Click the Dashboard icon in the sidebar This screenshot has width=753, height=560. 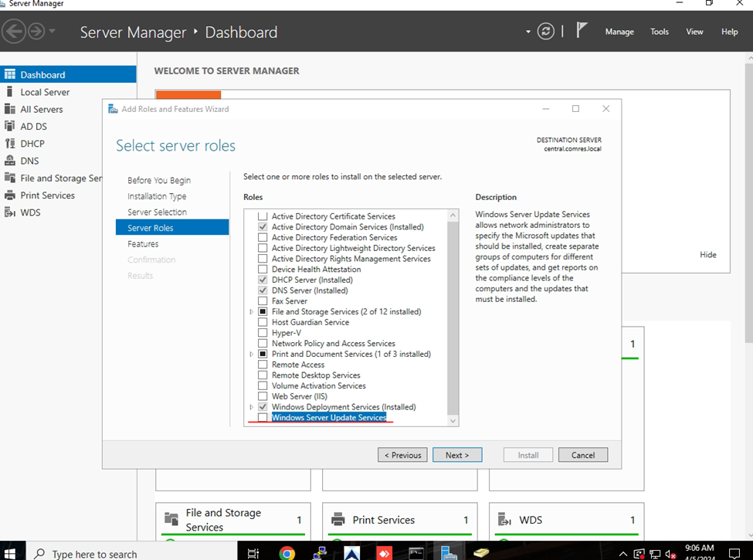coord(10,75)
